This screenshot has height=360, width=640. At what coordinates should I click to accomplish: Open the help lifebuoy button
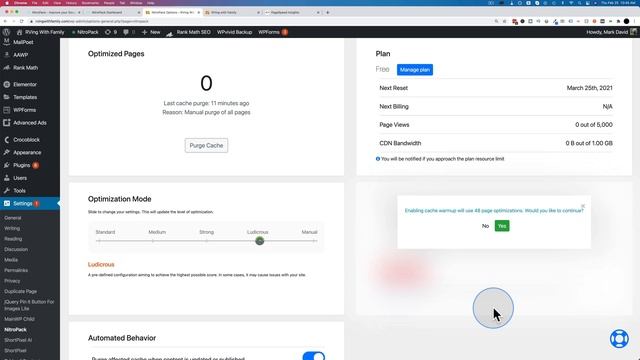[619, 339]
